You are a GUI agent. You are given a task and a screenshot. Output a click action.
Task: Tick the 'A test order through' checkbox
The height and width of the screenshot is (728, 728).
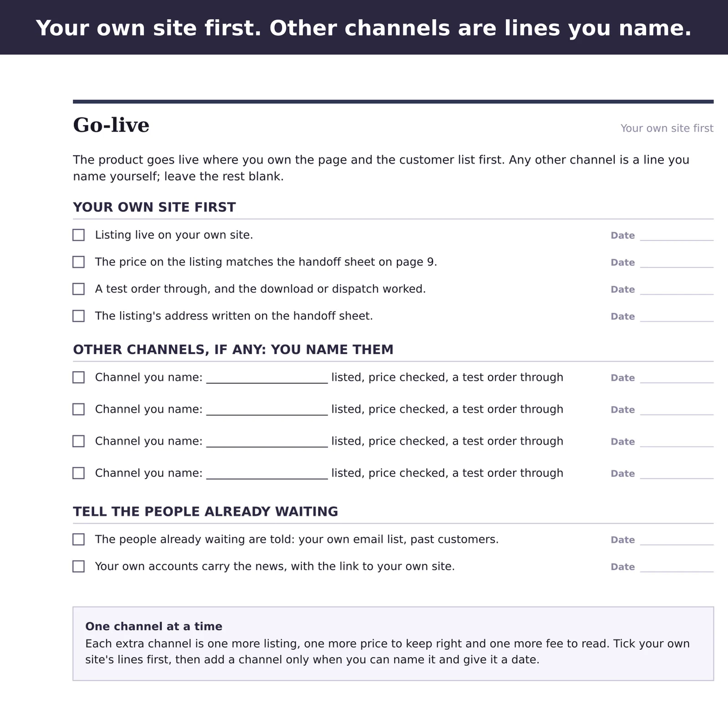coord(78,289)
